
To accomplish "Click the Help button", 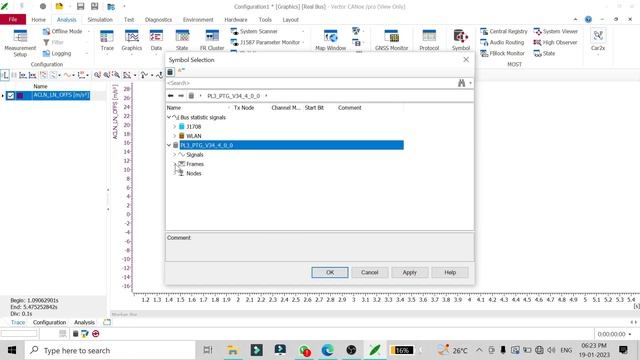I will 450,272.
